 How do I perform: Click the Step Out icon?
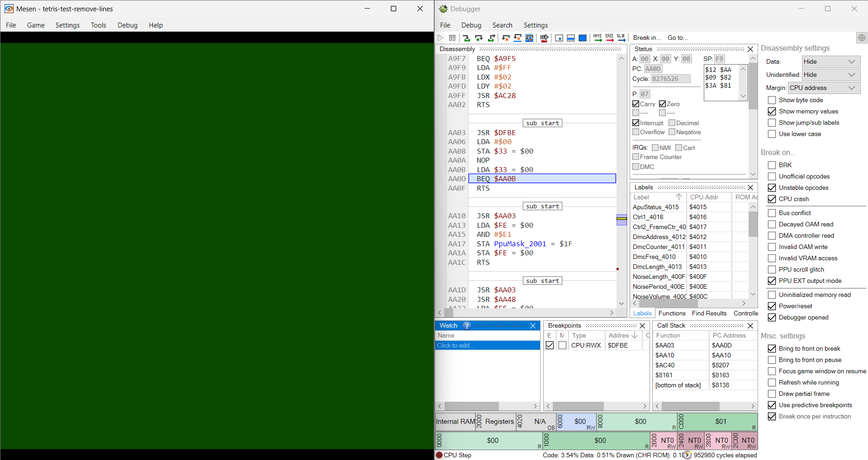tap(491, 38)
